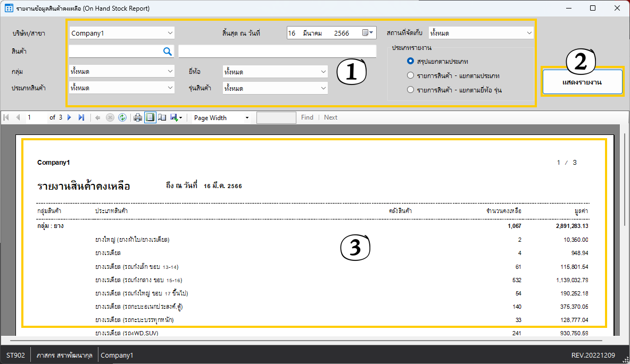Open the สถานที่จัดเก็บ storage location dropdown
Screen dimensions: 630x364
(529, 33)
